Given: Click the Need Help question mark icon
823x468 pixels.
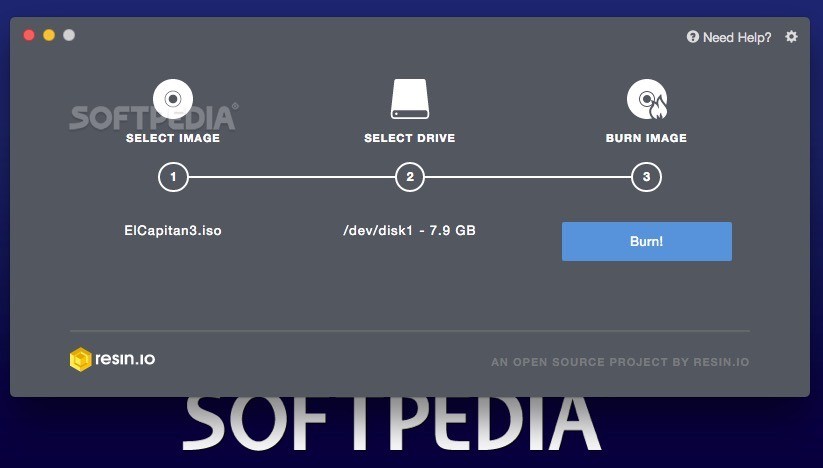Looking at the screenshot, I should tap(692, 37).
